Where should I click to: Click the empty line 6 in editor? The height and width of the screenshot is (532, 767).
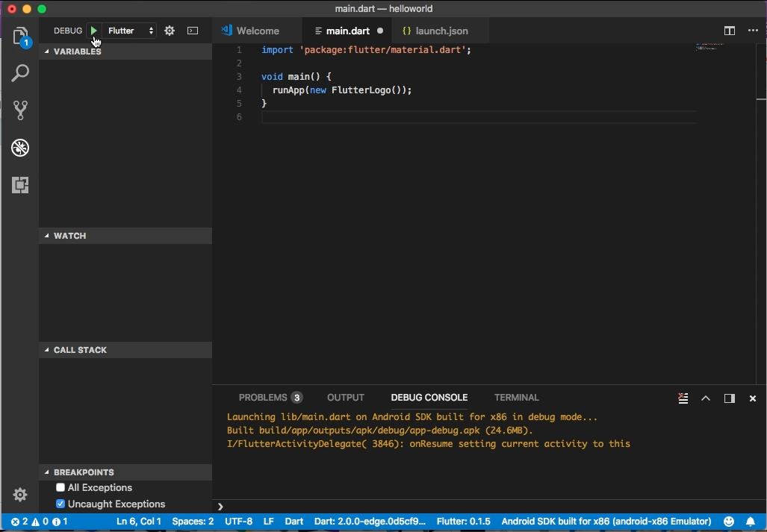(x=479, y=117)
